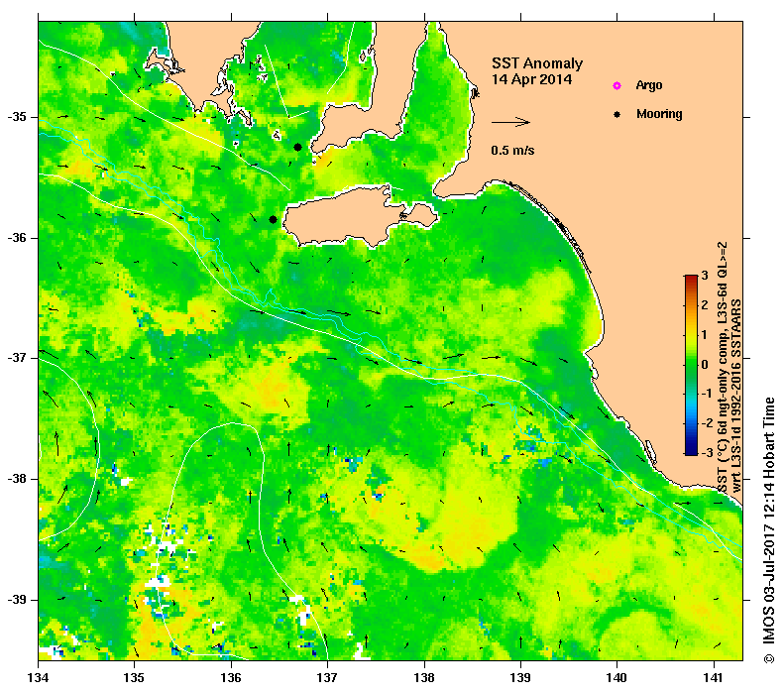Click latitude label -36
Viewport: 784px width, 694px height.
tap(17, 238)
